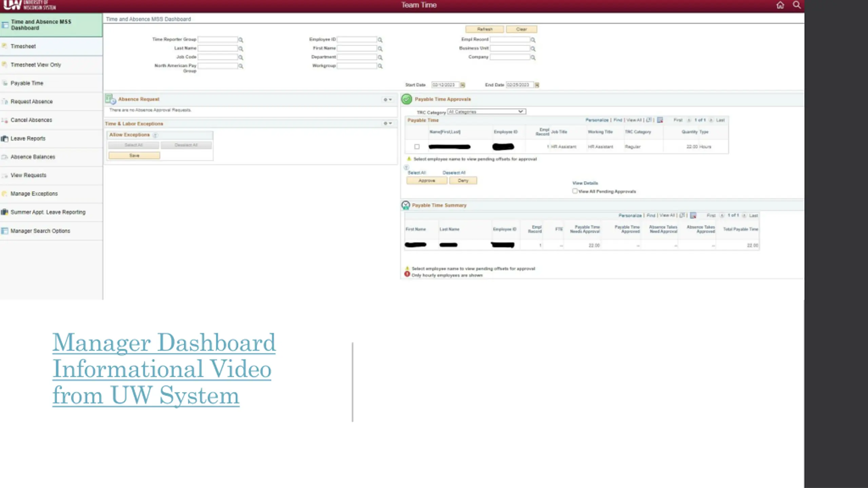Open Job Code lookup icon
The width and height of the screenshot is (868, 488).
[x=241, y=58]
